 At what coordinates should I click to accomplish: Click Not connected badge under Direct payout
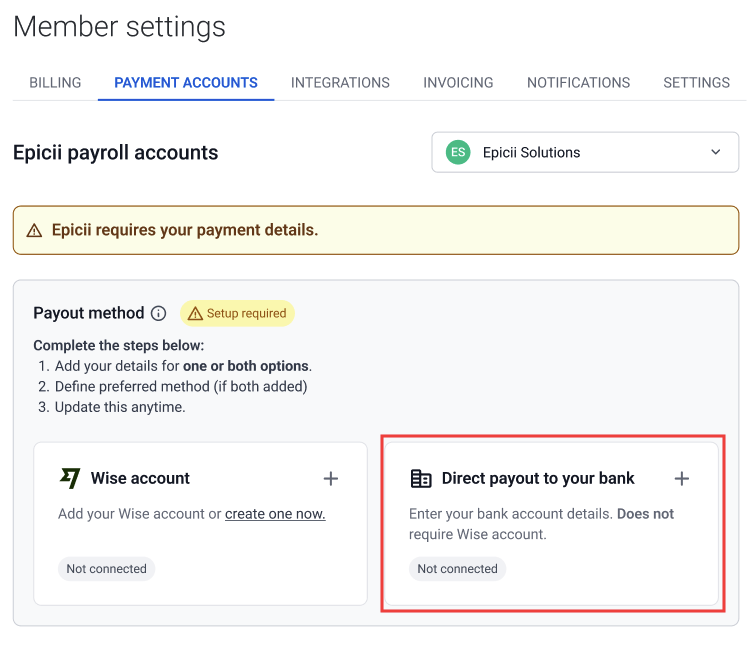click(x=458, y=569)
